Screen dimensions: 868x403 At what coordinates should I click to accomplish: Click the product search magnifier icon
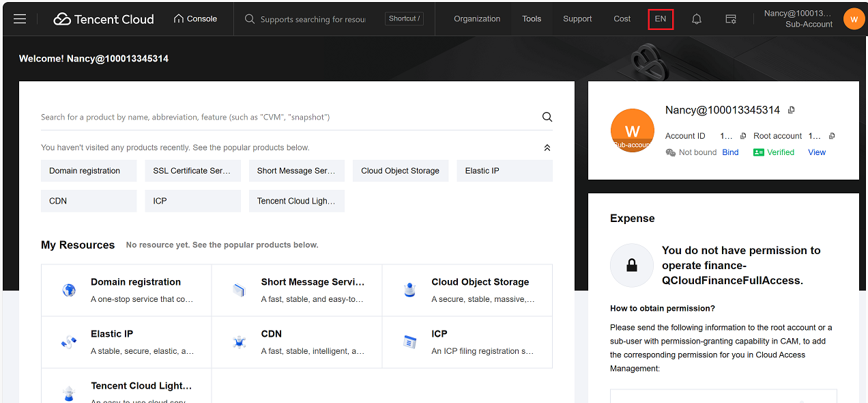pos(547,117)
